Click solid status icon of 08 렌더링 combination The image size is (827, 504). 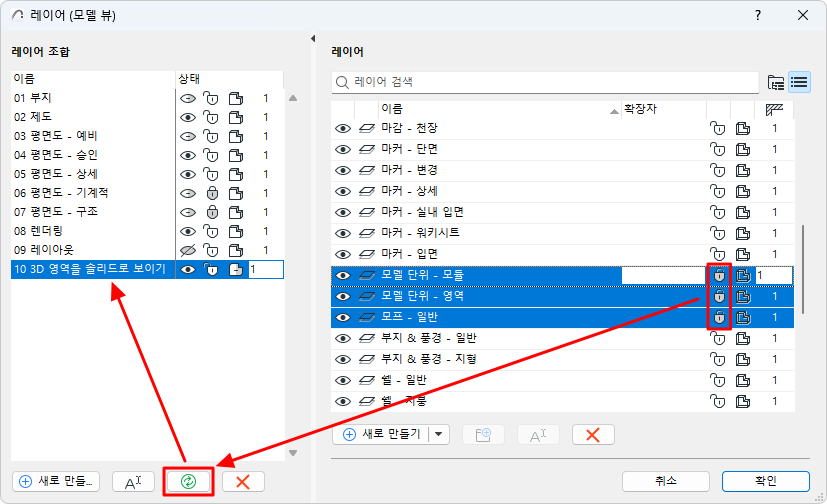(236, 231)
